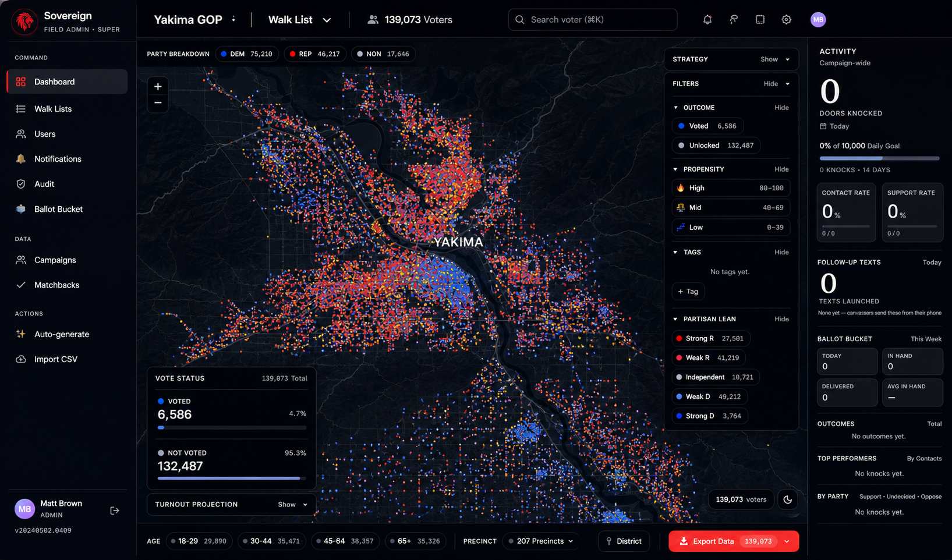
Task: Toggle Mid propensity filter
Action: pyautogui.click(x=731, y=208)
